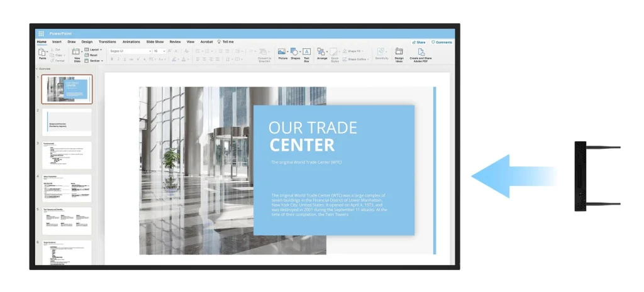Click the Paste clipboard icon

point(42,52)
